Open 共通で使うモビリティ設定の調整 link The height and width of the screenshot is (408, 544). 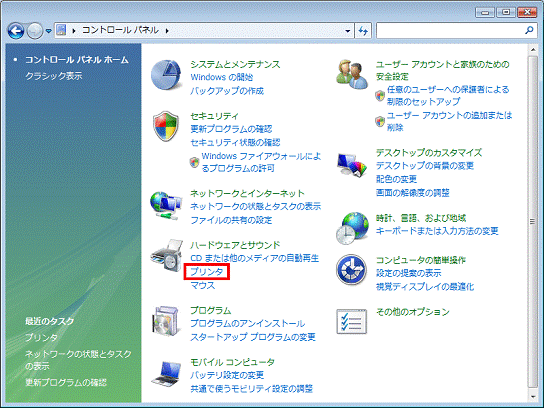click(252, 389)
